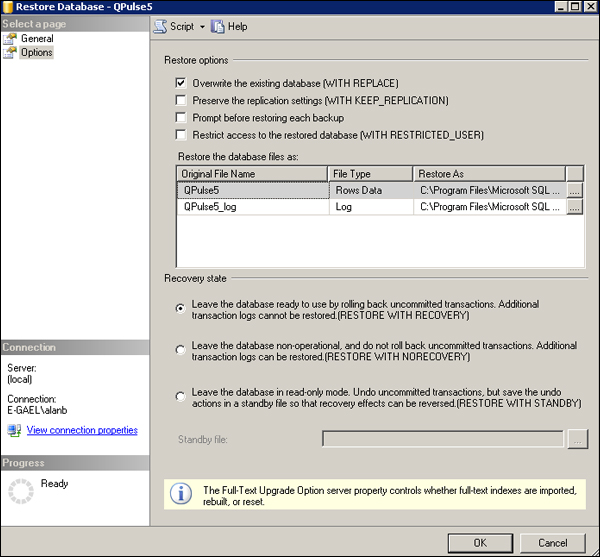Click the OK button
The image size is (600, 557).
tap(480, 543)
